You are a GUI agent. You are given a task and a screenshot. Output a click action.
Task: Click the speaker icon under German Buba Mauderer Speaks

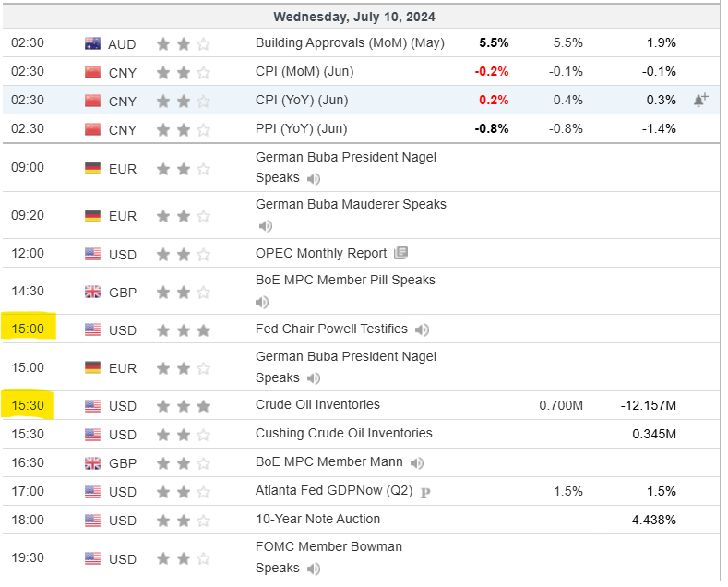click(x=266, y=226)
